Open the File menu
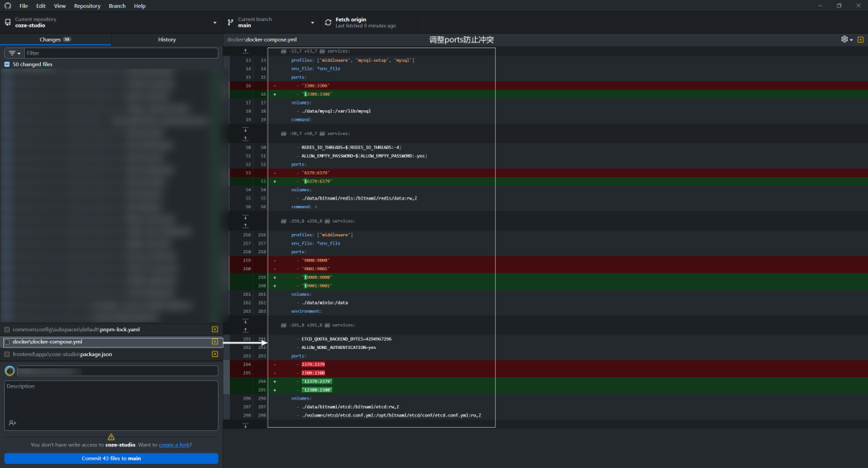Image resolution: width=868 pixels, height=468 pixels. click(23, 6)
